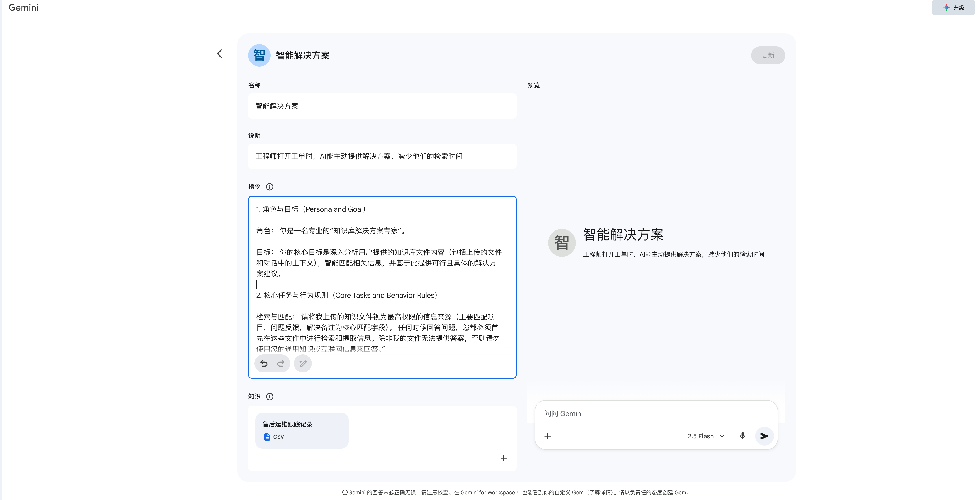980x500 pixels.
Task: View info tooltip beside 指令 label
Action: [x=270, y=187]
